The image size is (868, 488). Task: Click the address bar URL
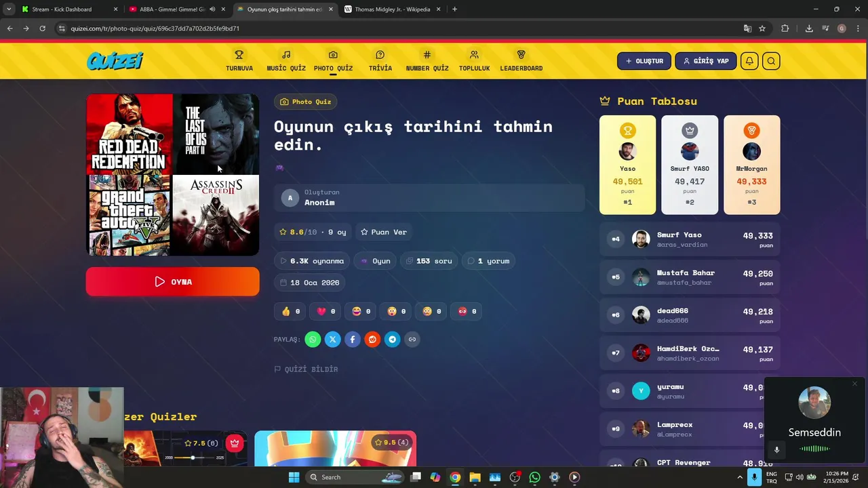[x=155, y=28]
